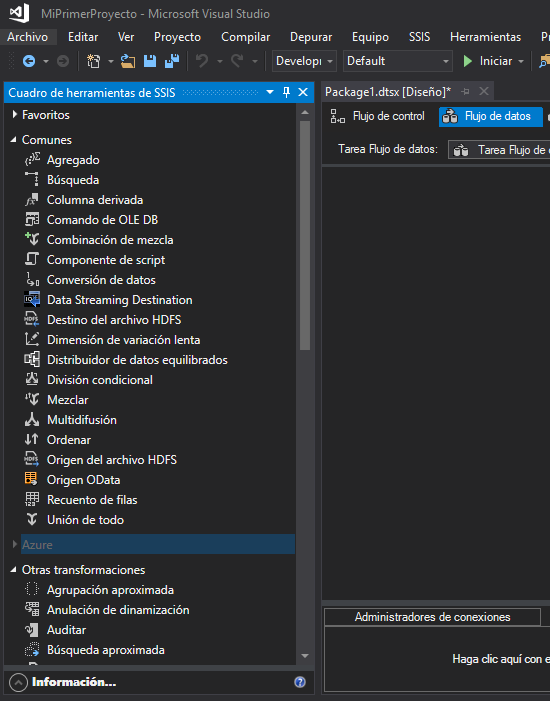
Task: Click the Iniciar start button
Action: pyautogui.click(x=487, y=61)
